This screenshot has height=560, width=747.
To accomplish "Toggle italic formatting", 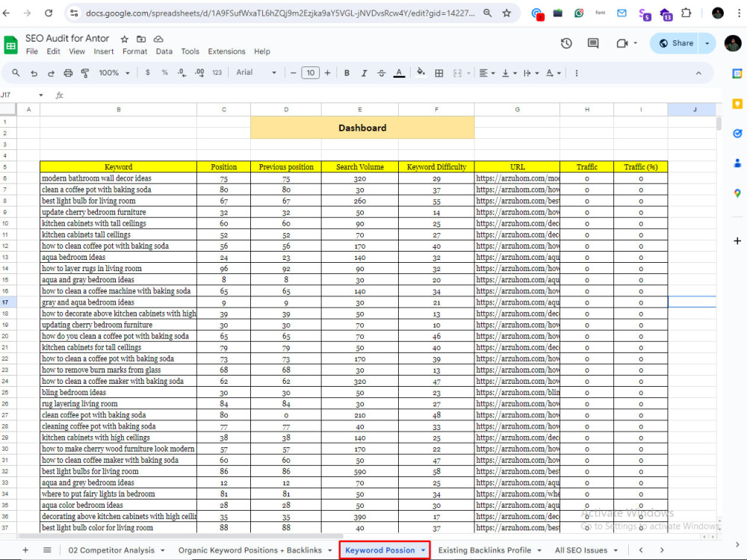I will pyautogui.click(x=364, y=73).
